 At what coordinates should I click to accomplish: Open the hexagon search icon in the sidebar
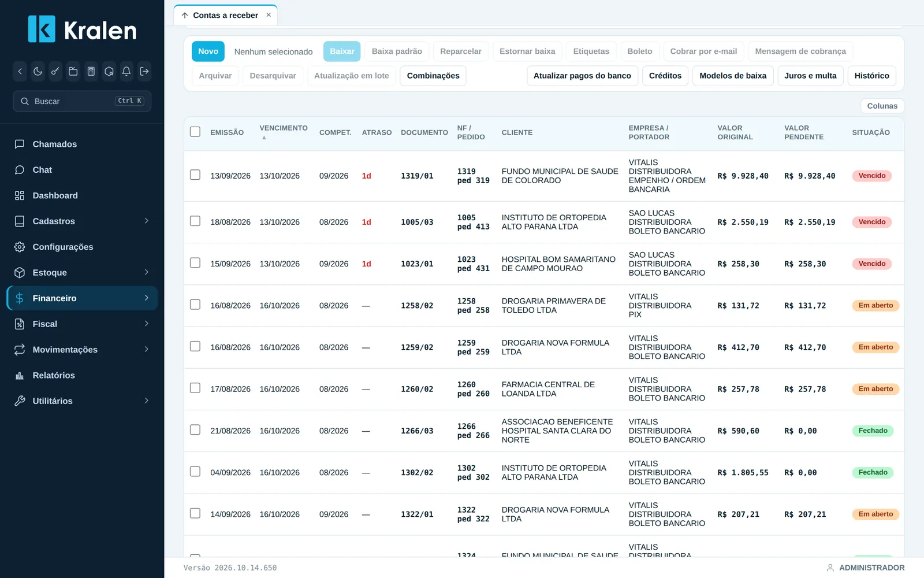(109, 72)
